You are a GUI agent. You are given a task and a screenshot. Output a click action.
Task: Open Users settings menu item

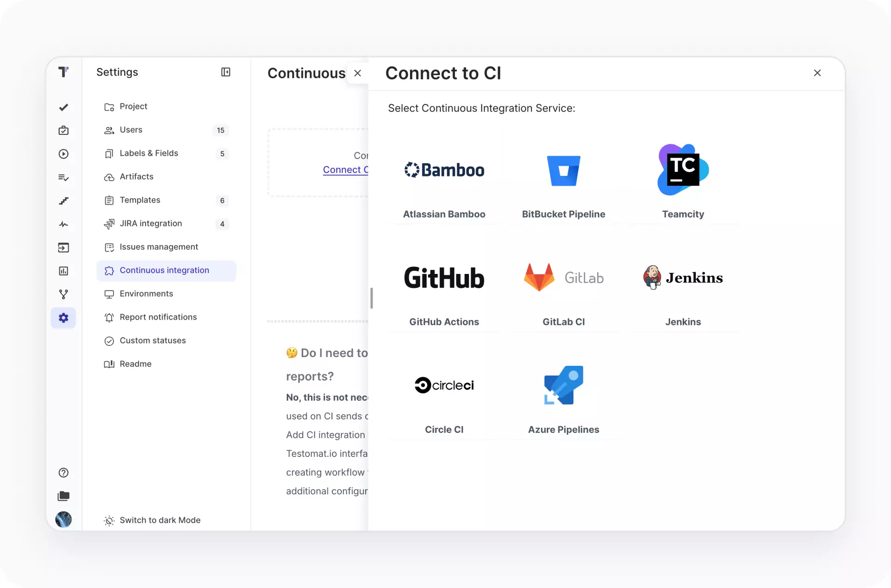(x=166, y=130)
